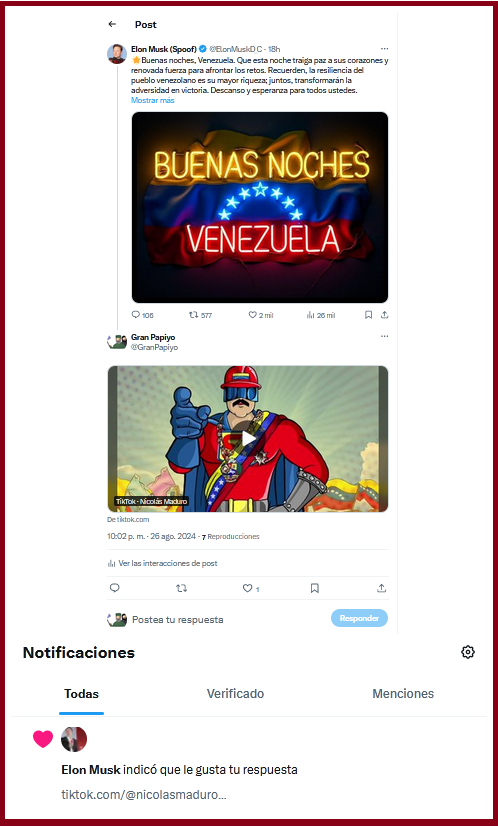Go back with the arrow beside Post
This screenshot has height=827, width=498.
click(x=111, y=24)
